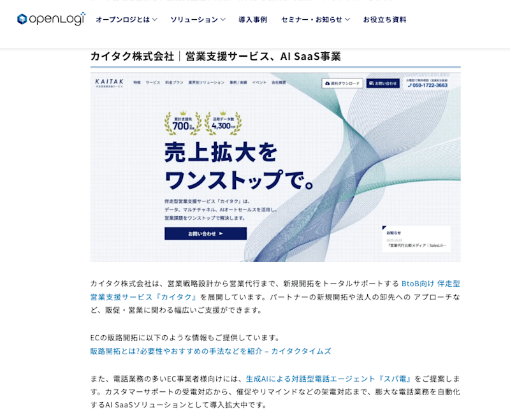Expand the セミナー・お知らせ dropdown menu
This screenshot has height=420, width=510.
click(x=316, y=20)
